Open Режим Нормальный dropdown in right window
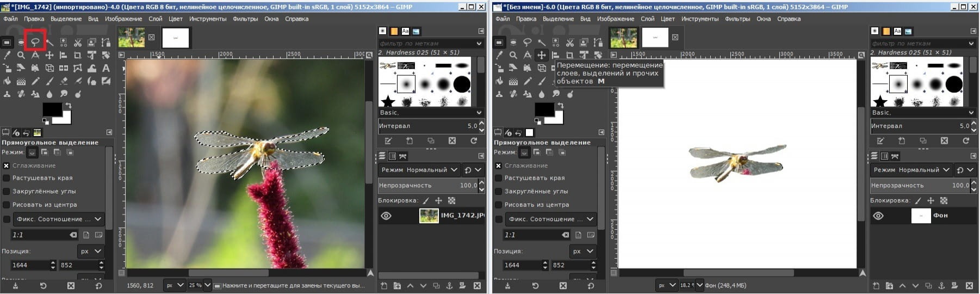Image resolution: width=980 pixels, height=294 pixels. pyautogui.click(x=911, y=170)
